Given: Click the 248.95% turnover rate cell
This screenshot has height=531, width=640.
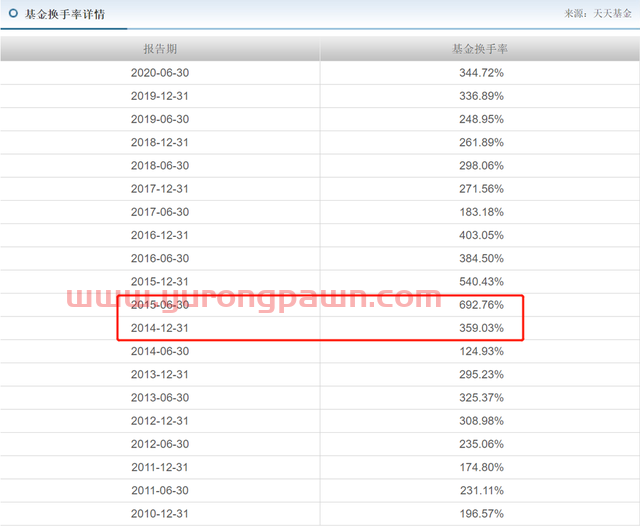Looking at the screenshot, I should coord(481,119).
